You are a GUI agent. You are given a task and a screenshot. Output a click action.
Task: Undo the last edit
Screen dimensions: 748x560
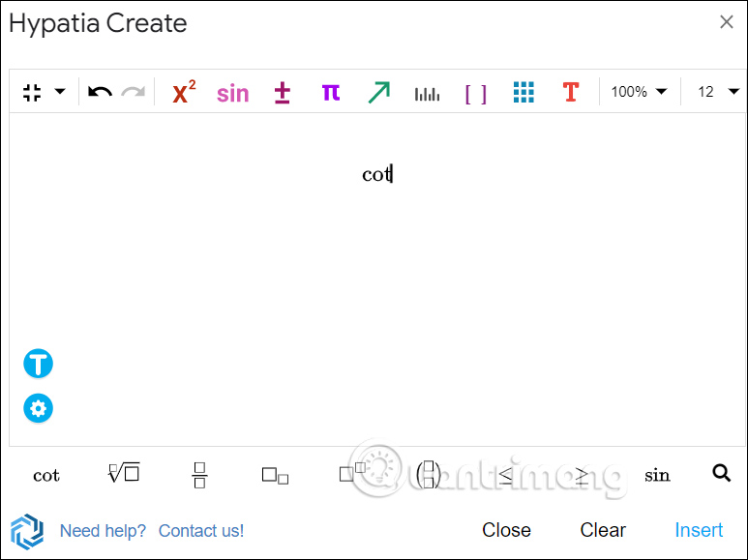pos(100,92)
